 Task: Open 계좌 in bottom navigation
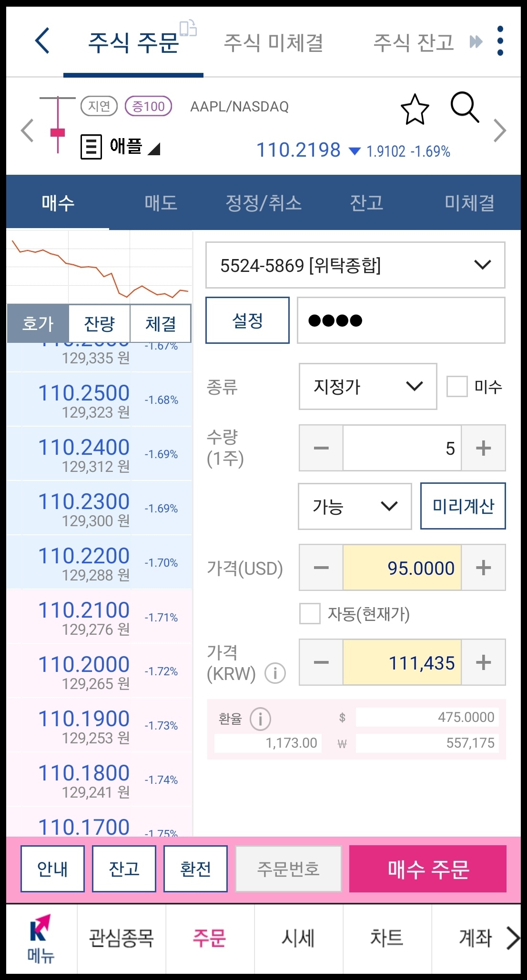click(475, 939)
